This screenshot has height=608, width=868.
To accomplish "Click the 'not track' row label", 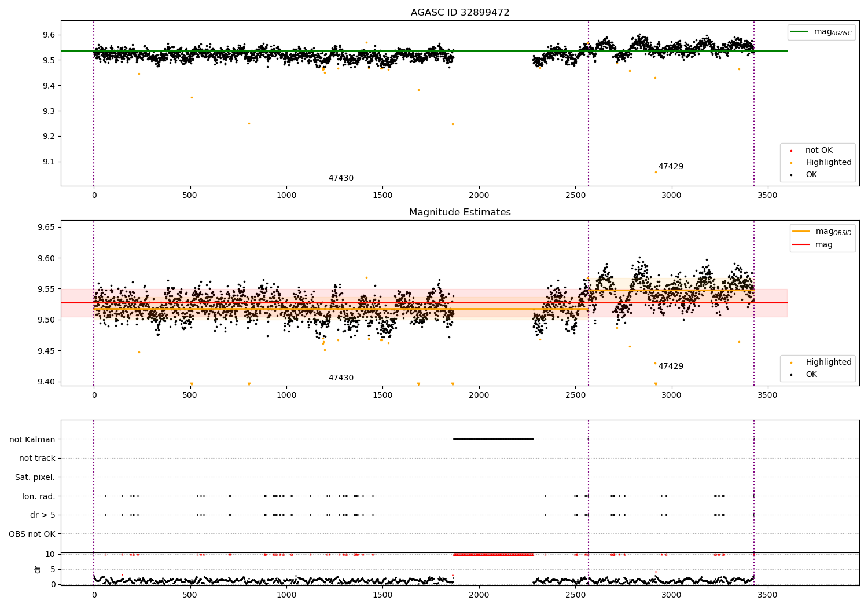I will (x=37, y=459).
